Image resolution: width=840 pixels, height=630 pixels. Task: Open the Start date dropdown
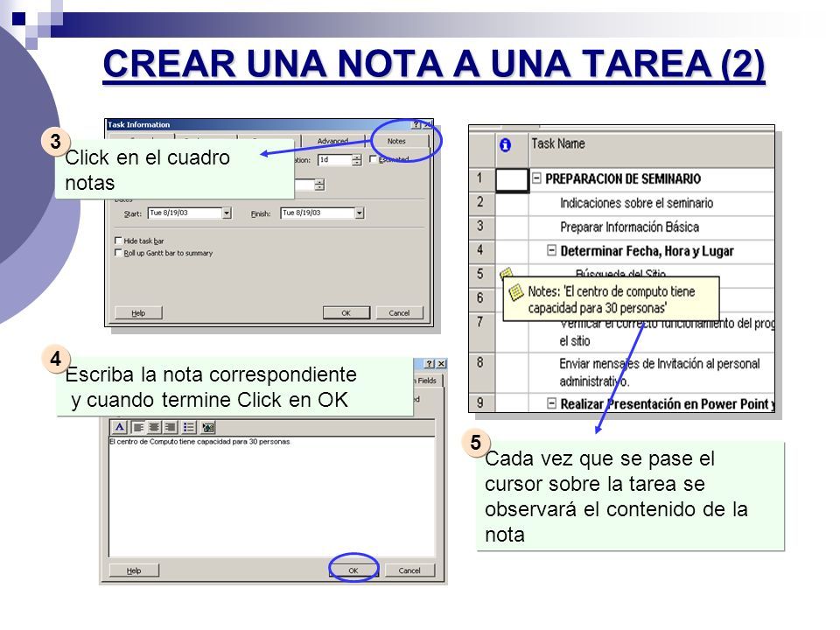point(227,213)
